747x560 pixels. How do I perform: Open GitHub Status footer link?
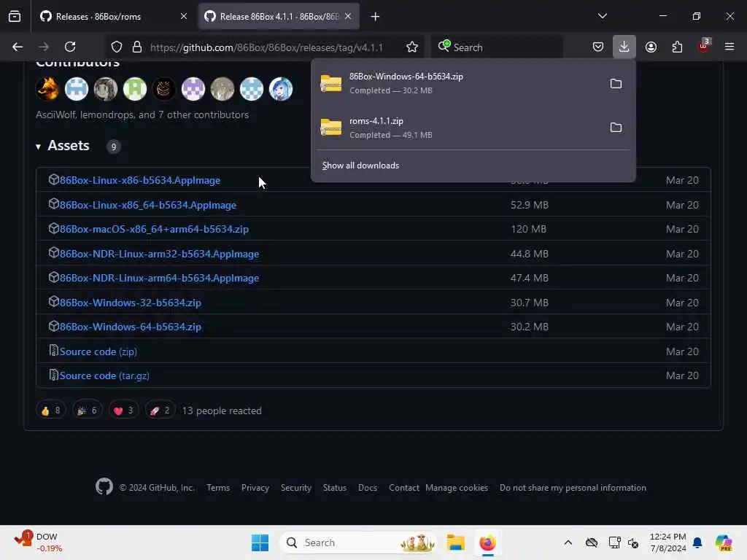tap(334, 488)
